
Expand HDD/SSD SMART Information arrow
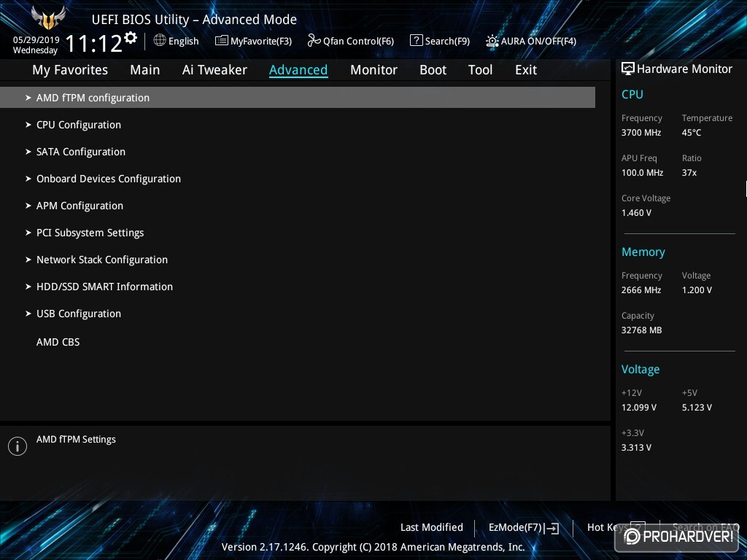coord(28,287)
